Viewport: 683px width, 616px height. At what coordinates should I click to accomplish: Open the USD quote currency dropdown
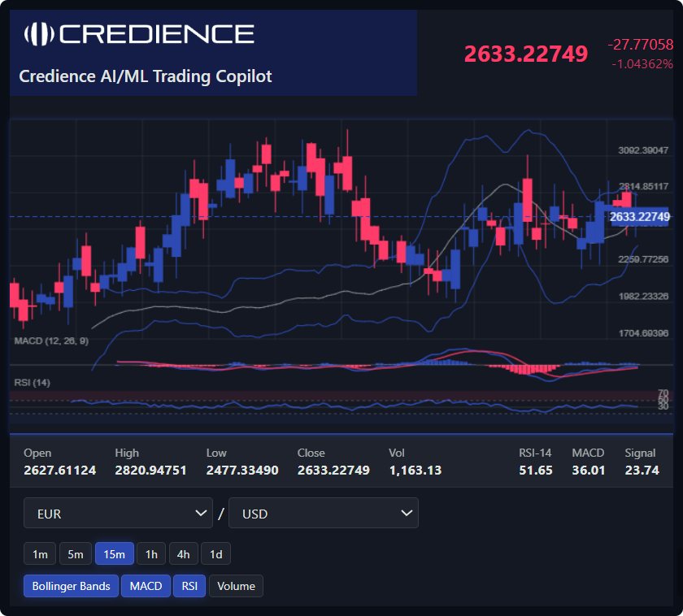pyautogui.click(x=323, y=514)
